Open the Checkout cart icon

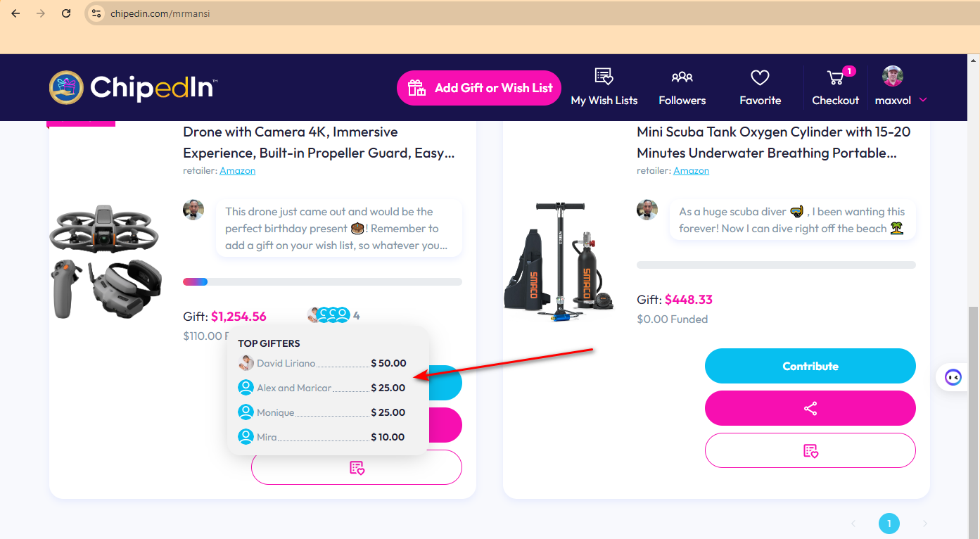[835, 77]
